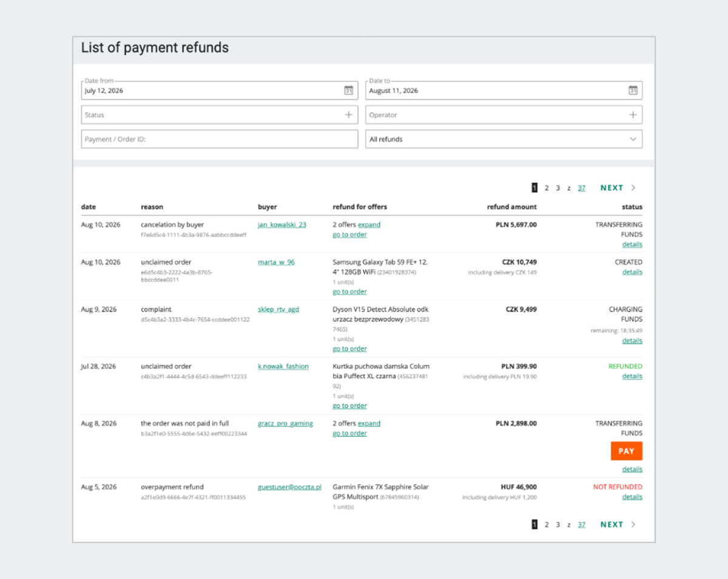The height and width of the screenshot is (579, 728).
Task: Click the 'List of payment refunds' heading
Action: click(155, 47)
